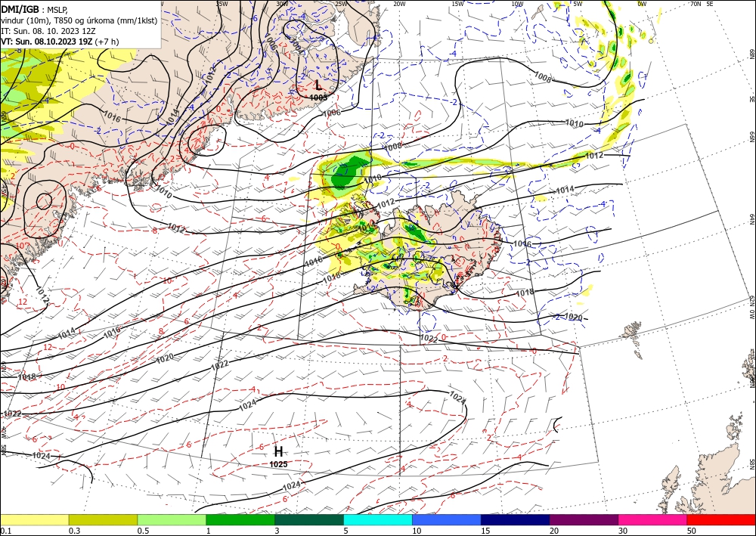The height and width of the screenshot is (536, 756).
Task: Select the dark green 3 mm legend swatch
Action: point(309,520)
